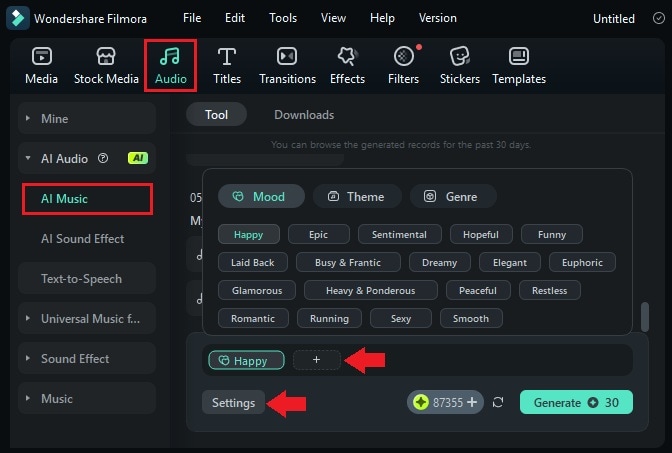The width and height of the screenshot is (672, 453).
Task: Select AI Music in sidebar
Action: pos(87,199)
